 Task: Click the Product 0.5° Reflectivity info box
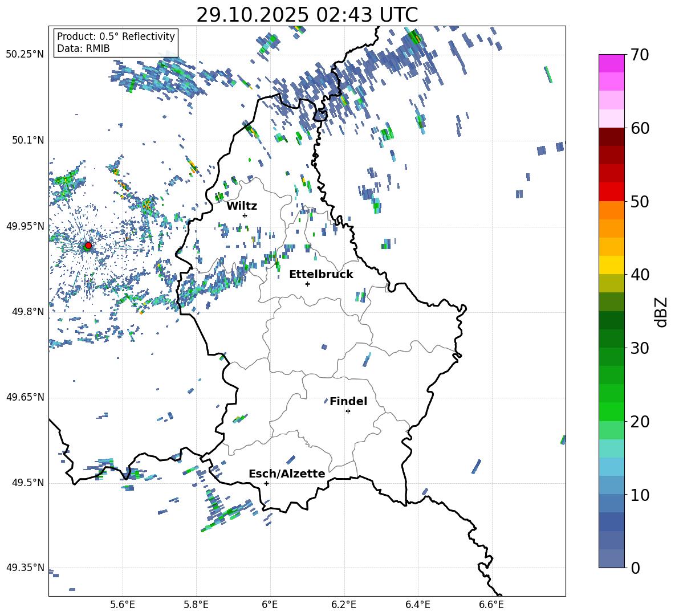pos(116,43)
